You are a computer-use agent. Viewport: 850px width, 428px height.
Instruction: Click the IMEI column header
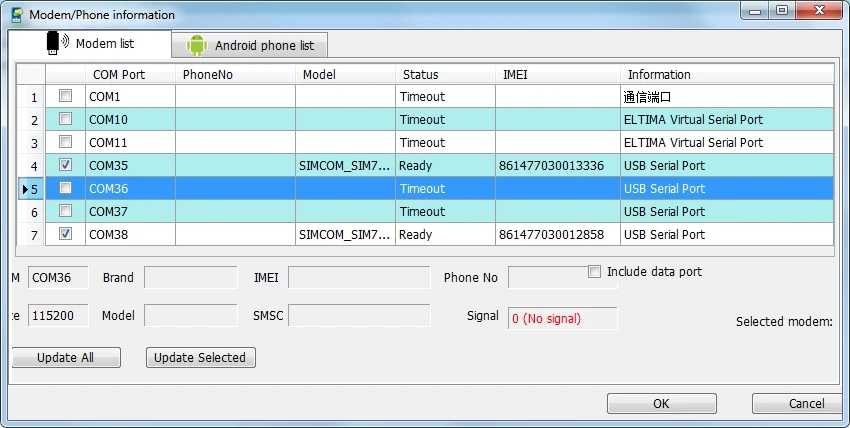[x=558, y=74]
